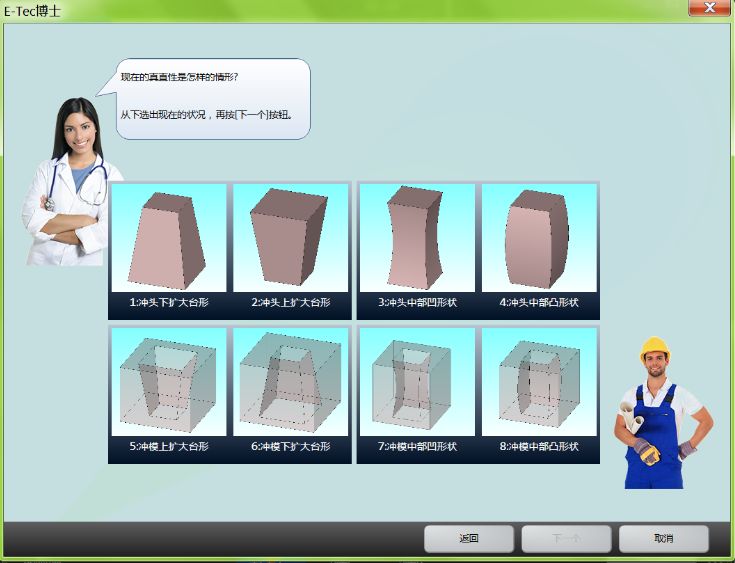Screen dimensions: 735x563
Task: Click label '5:冲模上扩大台形'
Action: click(x=169, y=446)
